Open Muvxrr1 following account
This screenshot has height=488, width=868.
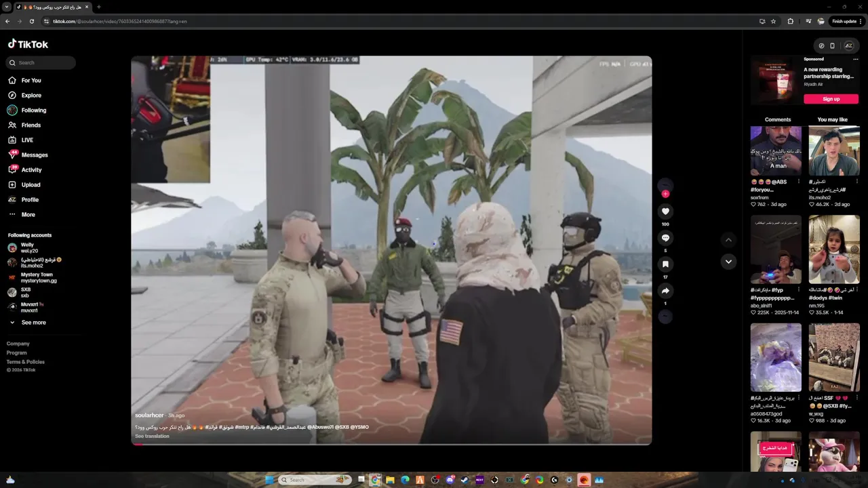pyautogui.click(x=27, y=307)
